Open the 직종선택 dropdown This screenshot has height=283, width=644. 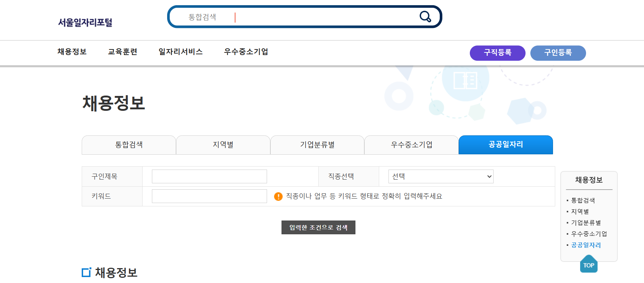click(x=441, y=176)
